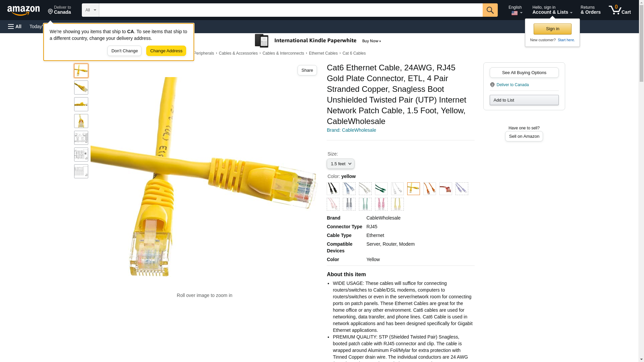Click the search magnifier button
This screenshot has height=362, width=644.
click(490, 10)
